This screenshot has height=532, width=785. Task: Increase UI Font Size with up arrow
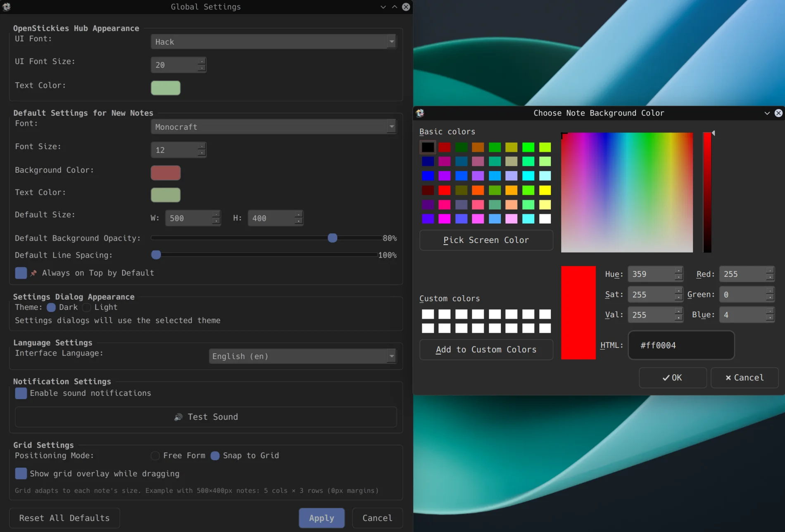[201, 62]
